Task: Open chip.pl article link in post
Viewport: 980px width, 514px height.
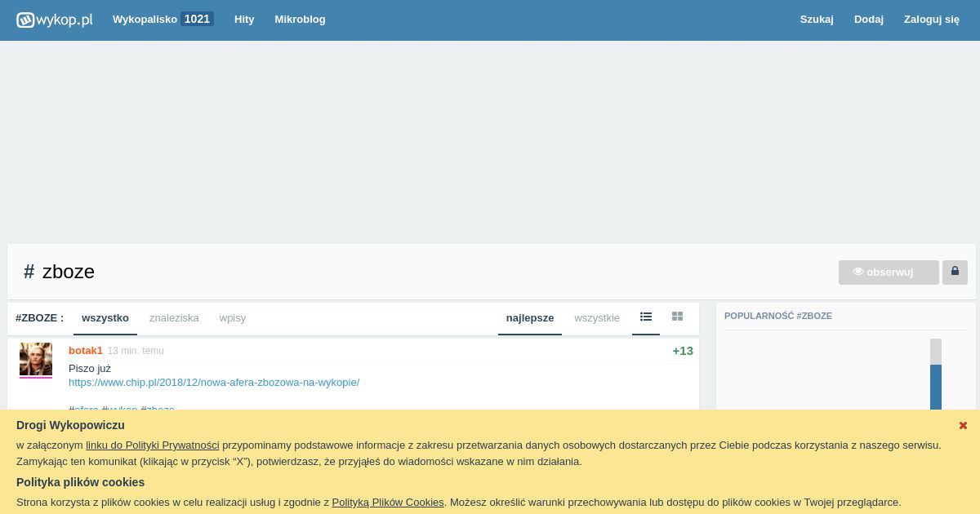Action: 214,382
